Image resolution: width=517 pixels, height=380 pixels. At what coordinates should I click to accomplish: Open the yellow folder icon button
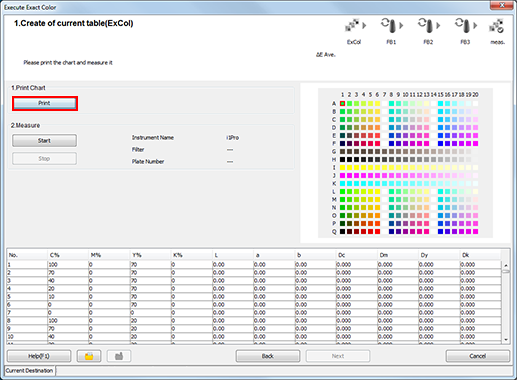[x=89, y=356]
